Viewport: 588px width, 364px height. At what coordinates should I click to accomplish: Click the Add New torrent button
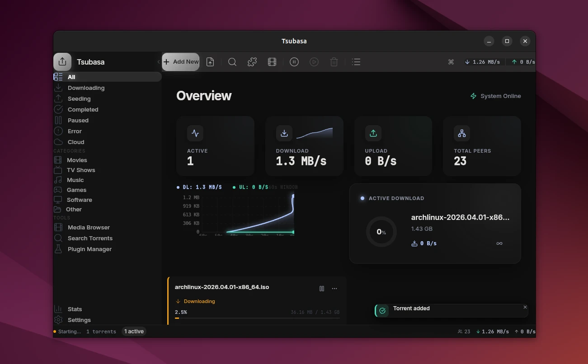[181, 62]
